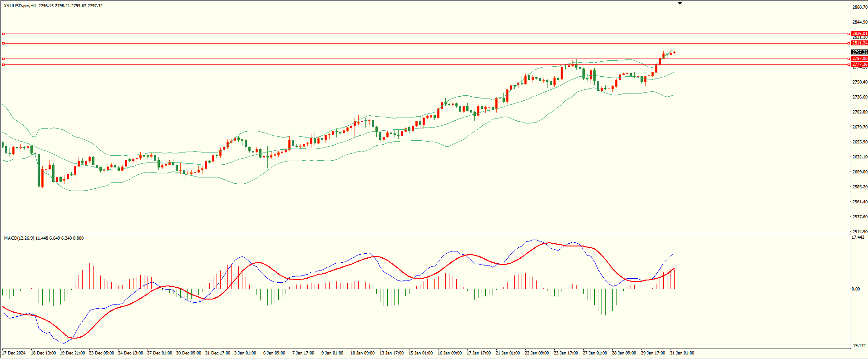Image resolution: width=868 pixels, height=359 pixels.
Task: Click the 0.00 MACD scale value
Action: tap(856, 289)
